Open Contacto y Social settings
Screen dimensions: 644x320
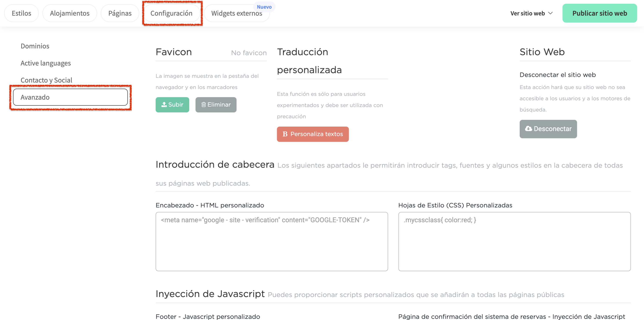[x=46, y=80]
